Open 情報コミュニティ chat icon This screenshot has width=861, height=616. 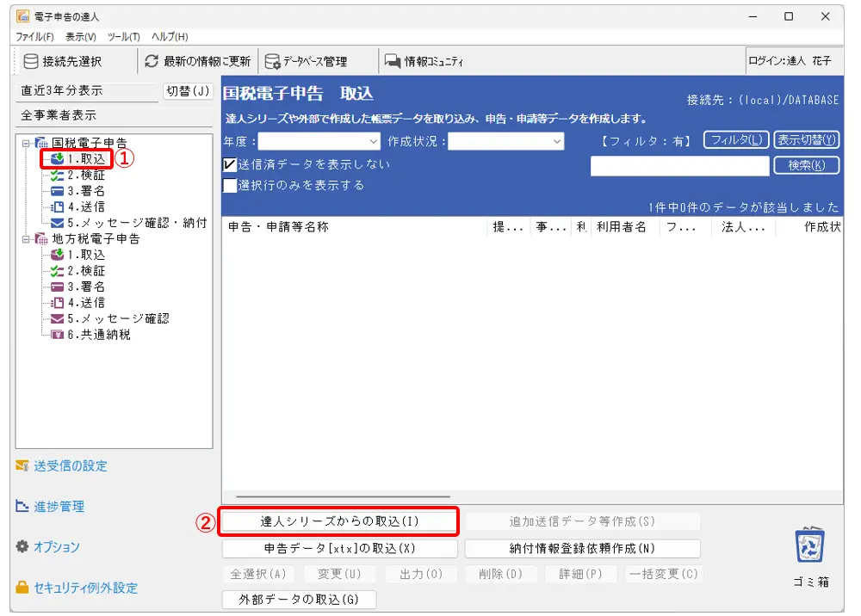click(x=393, y=61)
